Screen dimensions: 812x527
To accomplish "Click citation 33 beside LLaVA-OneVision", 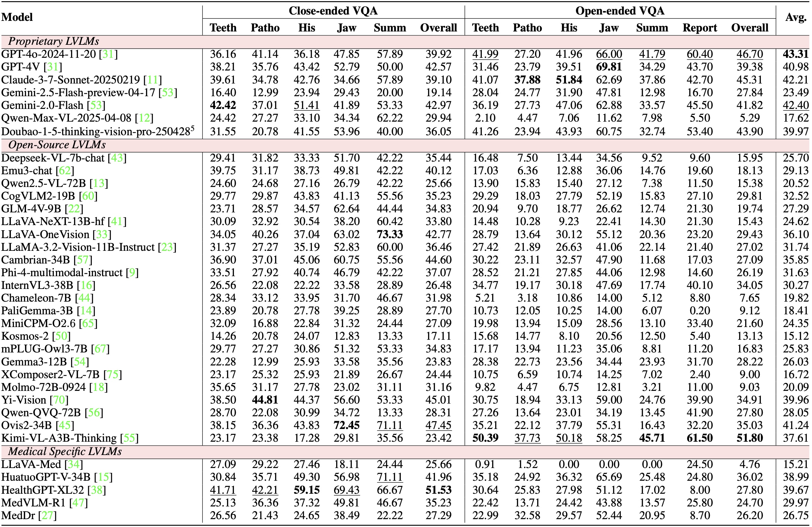I will point(102,234).
